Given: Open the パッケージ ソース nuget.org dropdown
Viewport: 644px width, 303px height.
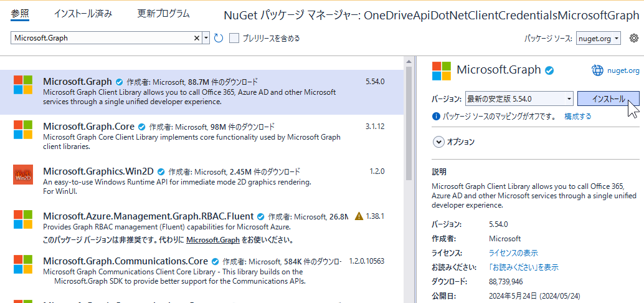Looking at the screenshot, I should pos(599,38).
